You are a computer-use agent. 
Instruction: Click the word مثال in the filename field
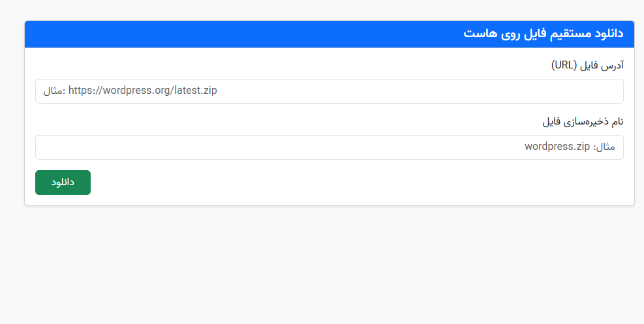605,147
